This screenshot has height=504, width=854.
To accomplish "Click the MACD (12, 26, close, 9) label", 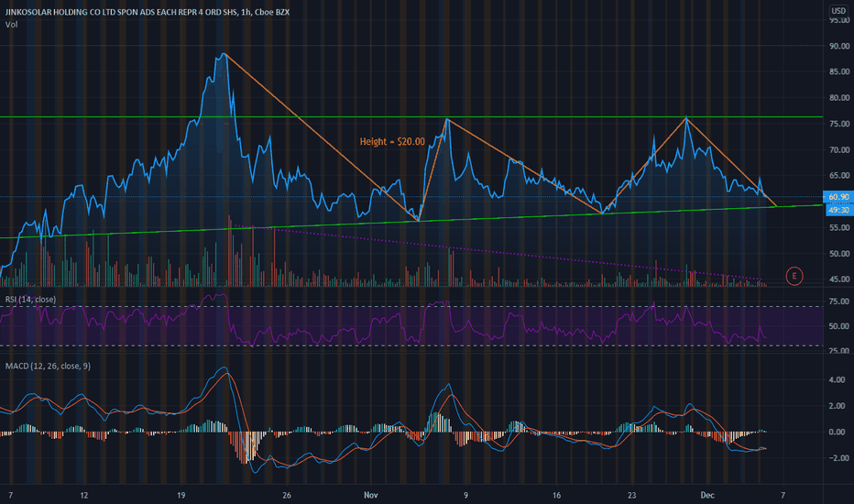I will (x=48, y=367).
